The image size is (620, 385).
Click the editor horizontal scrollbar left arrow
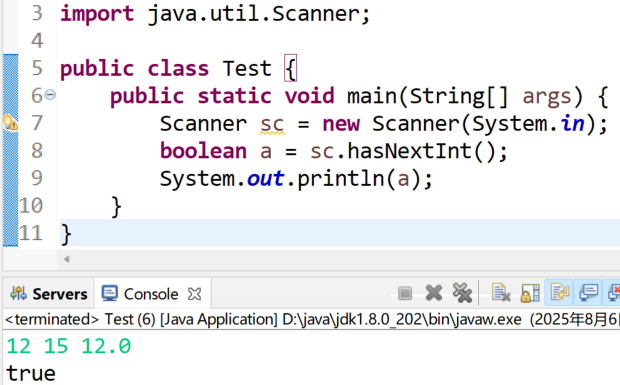pos(66,259)
